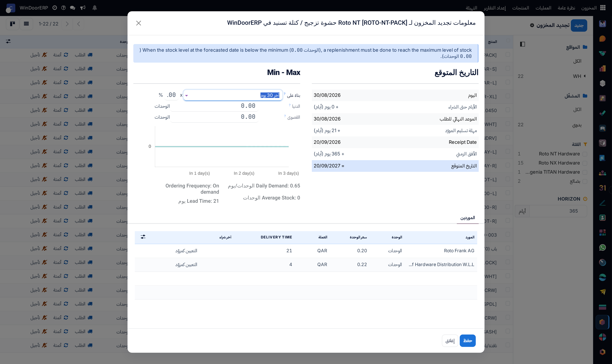The height and width of the screenshot is (364, 612).
Task: Toggle the filter side panel icon
Action: coord(522,44)
